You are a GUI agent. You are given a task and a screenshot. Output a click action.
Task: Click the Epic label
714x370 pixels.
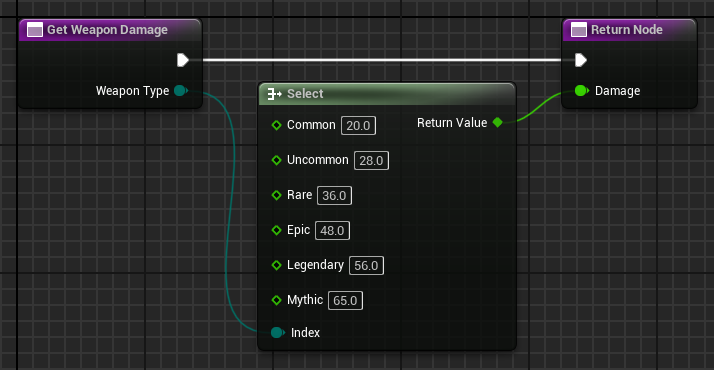coord(298,230)
